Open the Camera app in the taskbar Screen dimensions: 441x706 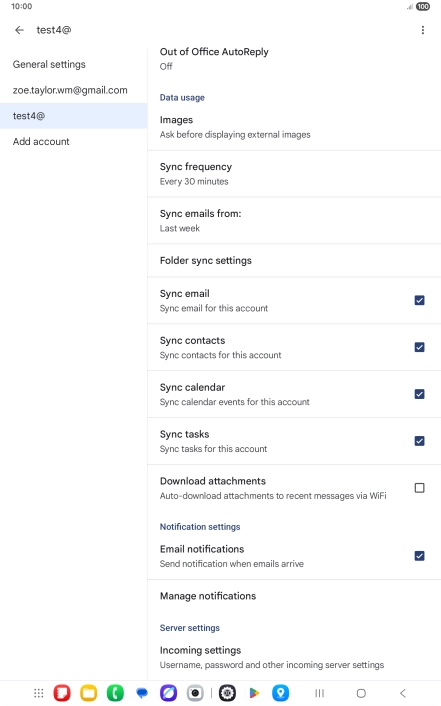click(195, 693)
